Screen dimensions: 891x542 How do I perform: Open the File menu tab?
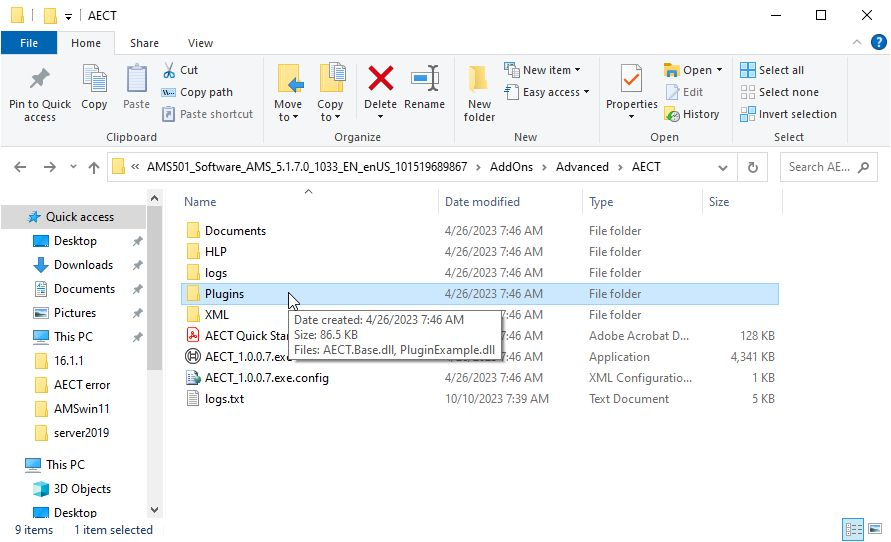click(29, 43)
